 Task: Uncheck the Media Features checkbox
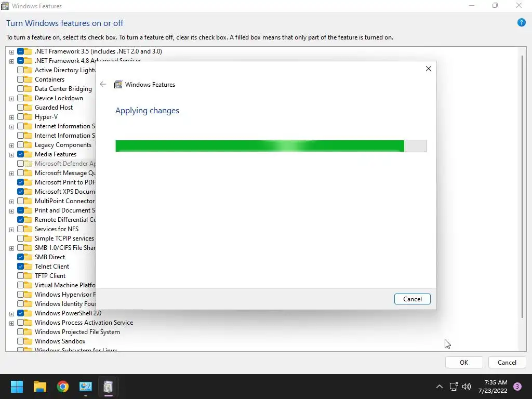click(20, 154)
